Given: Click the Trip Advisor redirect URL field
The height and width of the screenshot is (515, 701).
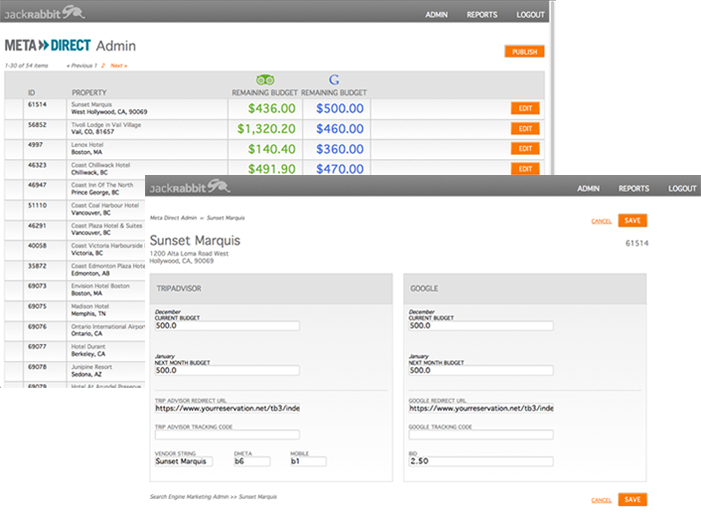Looking at the screenshot, I should (x=227, y=408).
